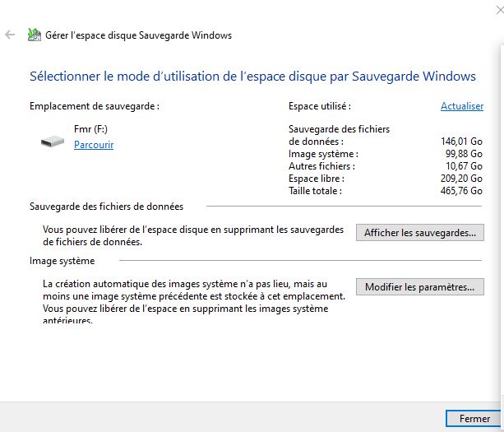Click the 99,88 Go value
504x432 pixels.
[x=464, y=154]
